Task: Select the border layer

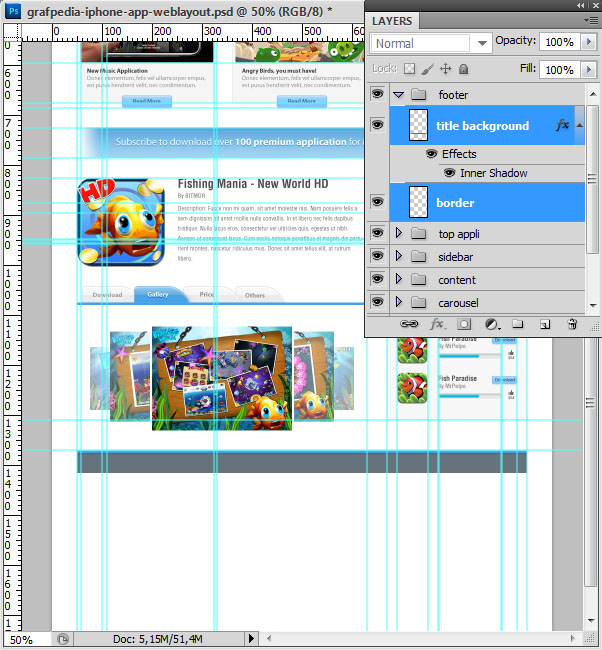Action: coord(487,203)
